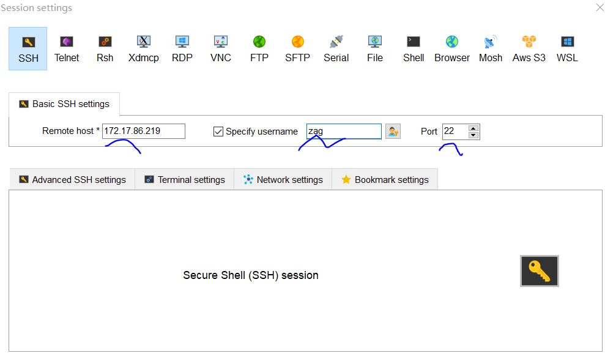Choose the Aws S3 session icon
Image resolution: width=605 pixels, height=364 pixels.
click(528, 48)
